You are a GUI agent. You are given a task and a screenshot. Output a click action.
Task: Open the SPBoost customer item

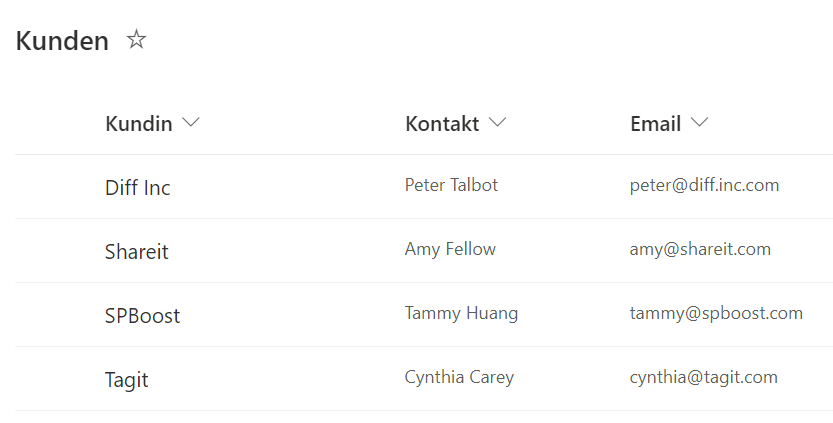coord(142,316)
